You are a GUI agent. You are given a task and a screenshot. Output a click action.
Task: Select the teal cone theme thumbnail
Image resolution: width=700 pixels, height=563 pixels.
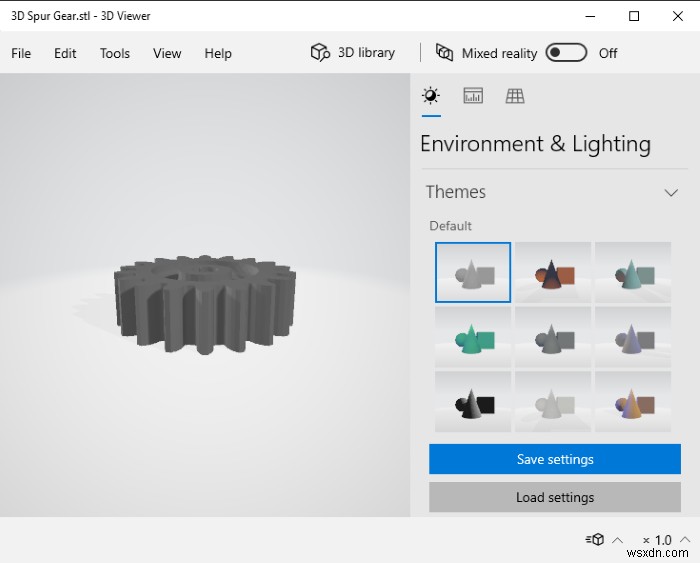633,272
